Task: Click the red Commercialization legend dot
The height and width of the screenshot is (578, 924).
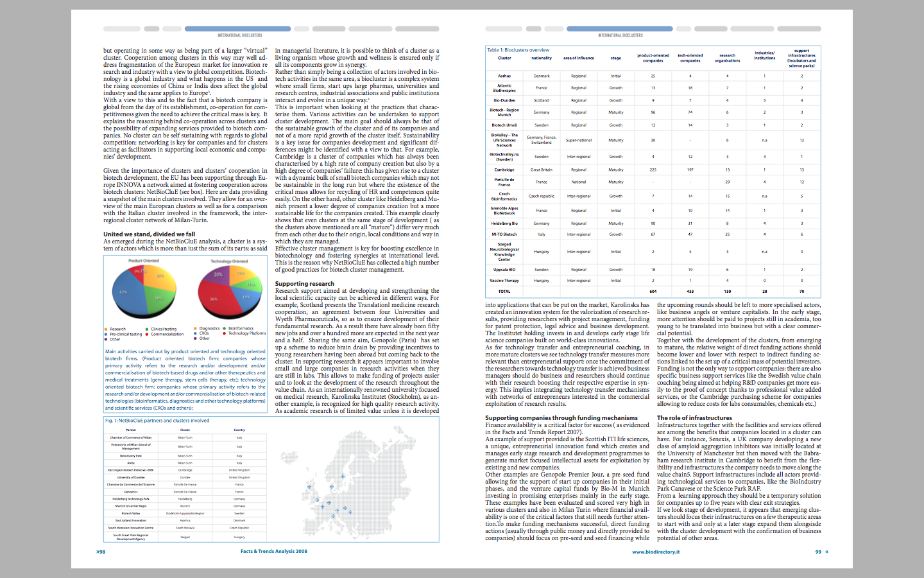Action: [x=148, y=334]
